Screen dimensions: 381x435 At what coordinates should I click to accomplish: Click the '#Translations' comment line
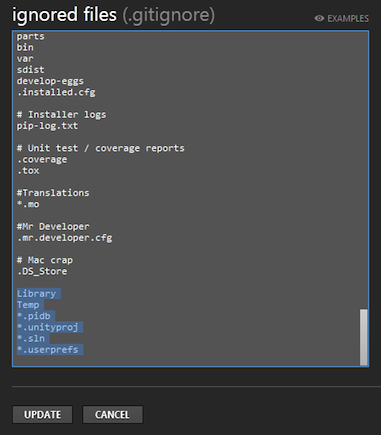53,193
